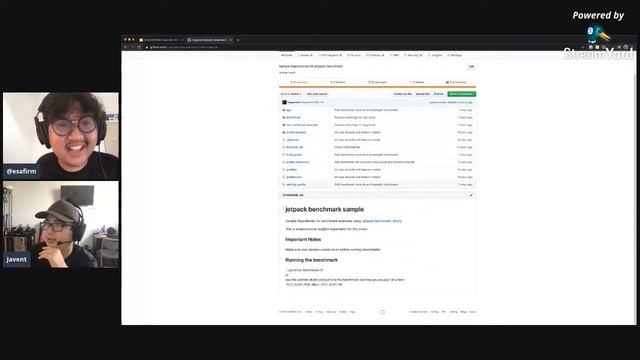Open the app folder
The height and width of the screenshot is (360, 640).
click(289, 110)
